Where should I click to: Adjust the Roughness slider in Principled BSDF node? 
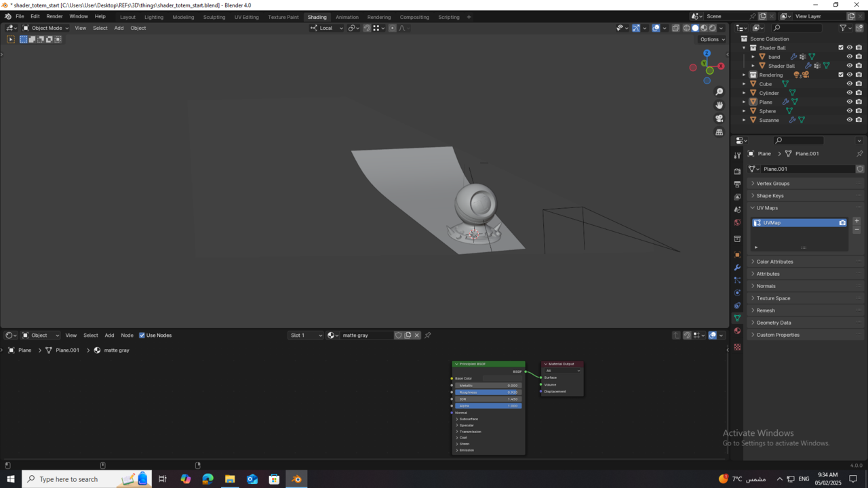tap(487, 392)
